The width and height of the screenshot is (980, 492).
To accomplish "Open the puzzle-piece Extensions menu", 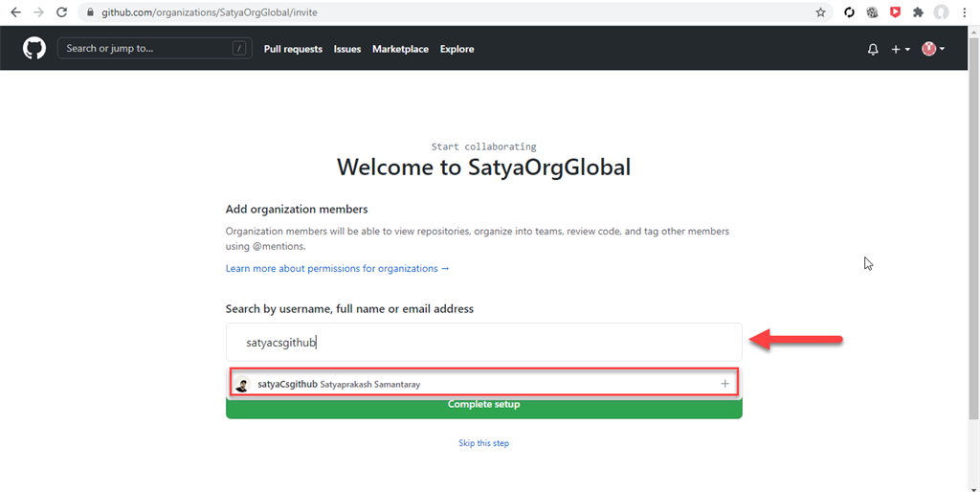I will 918,11.
